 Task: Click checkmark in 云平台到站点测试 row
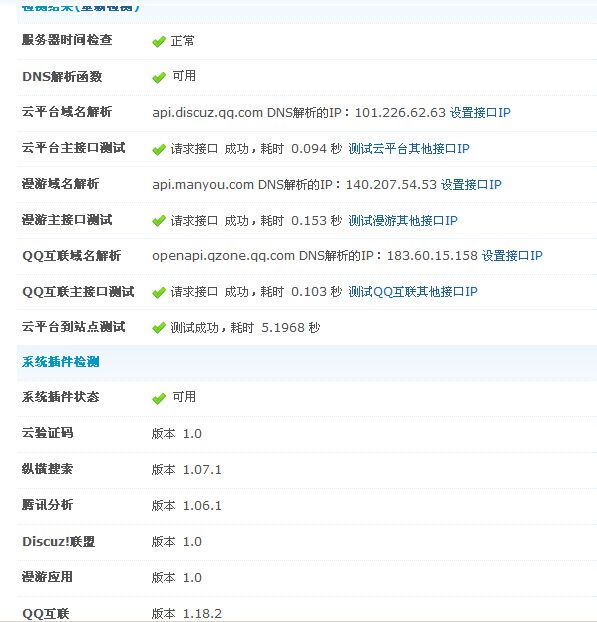click(x=159, y=328)
